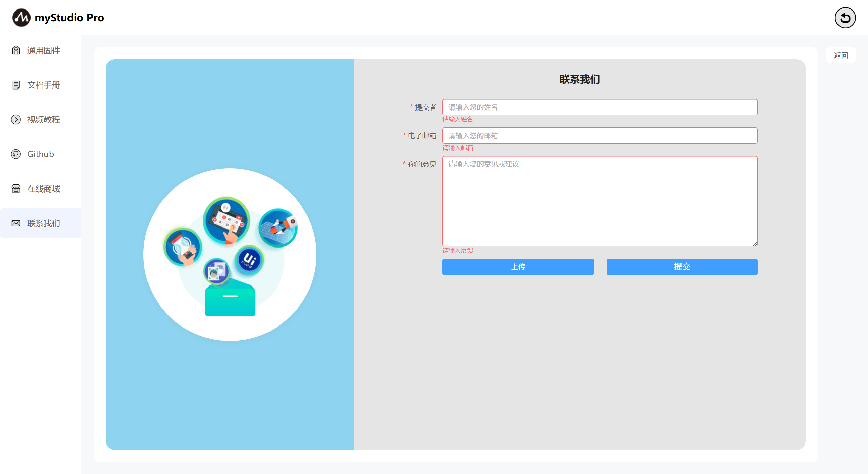Click the 通用固件 firmware icon
Screen dimensions: 868x474
[x=16, y=50]
